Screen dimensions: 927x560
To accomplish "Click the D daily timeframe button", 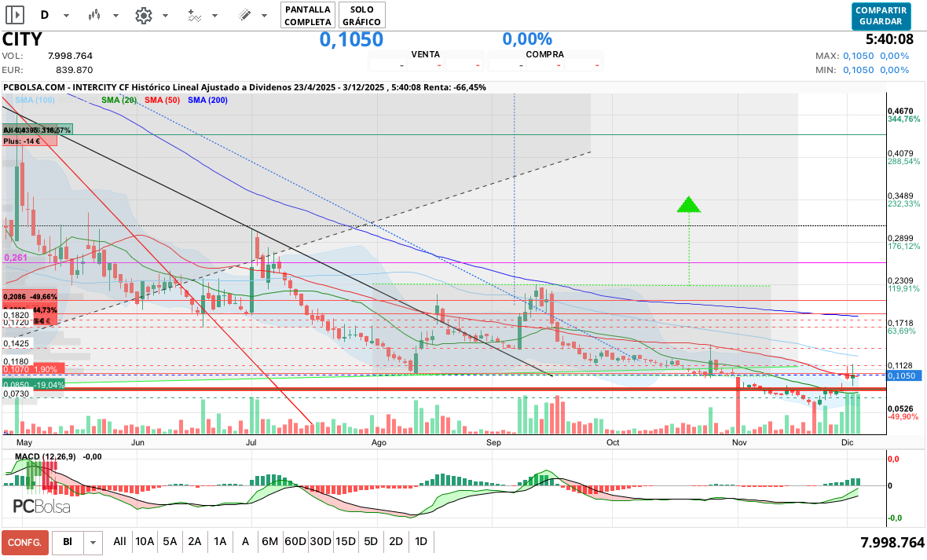I will click(x=45, y=15).
